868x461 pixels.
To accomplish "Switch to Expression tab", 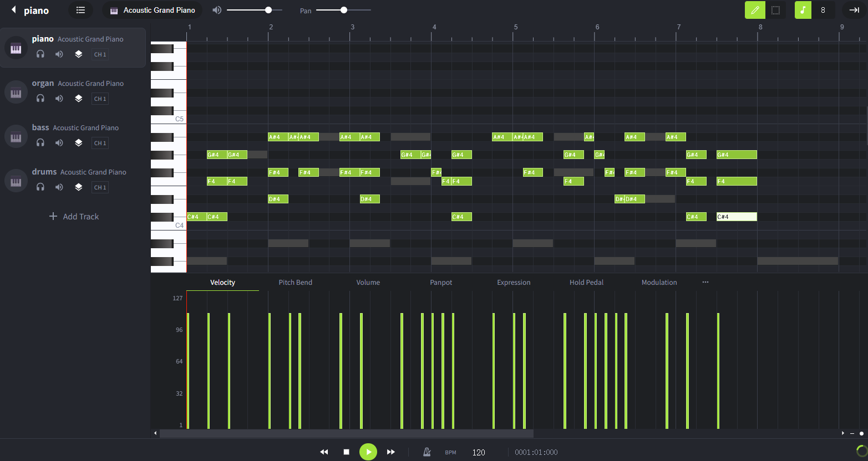I will click(x=514, y=283).
